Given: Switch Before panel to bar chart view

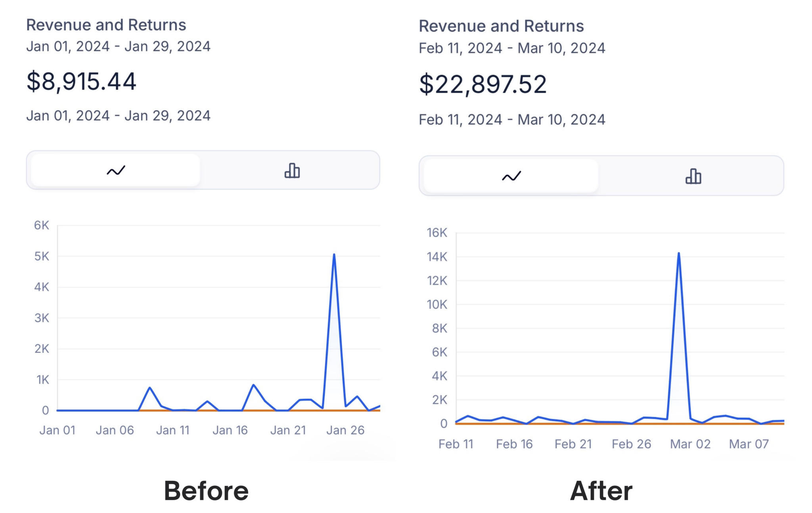Looking at the screenshot, I should pos(292,170).
